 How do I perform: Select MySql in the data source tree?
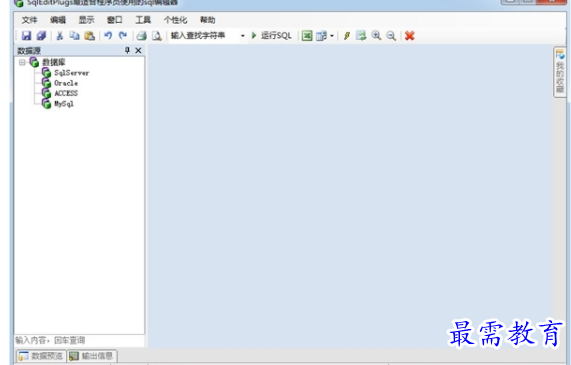64,104
